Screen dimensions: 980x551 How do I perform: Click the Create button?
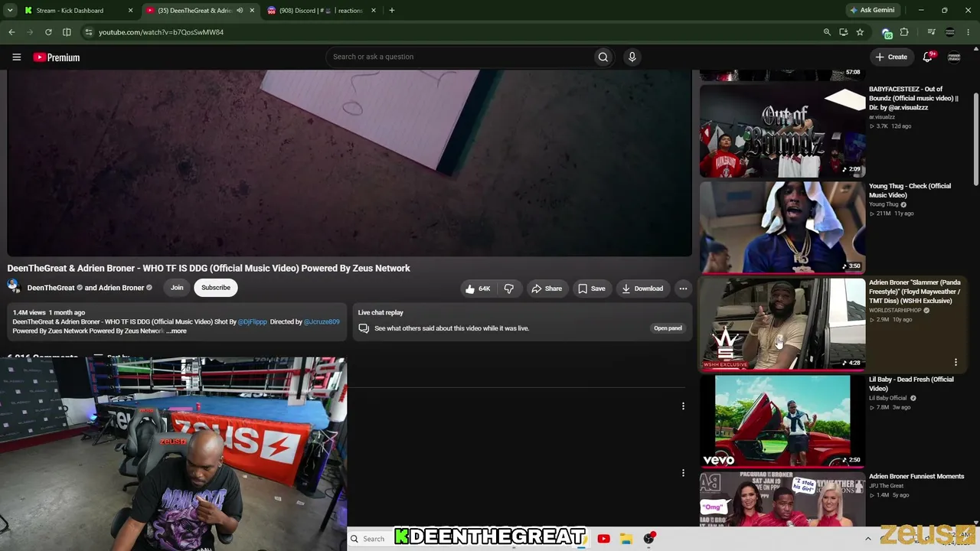(x=891, y=57)
